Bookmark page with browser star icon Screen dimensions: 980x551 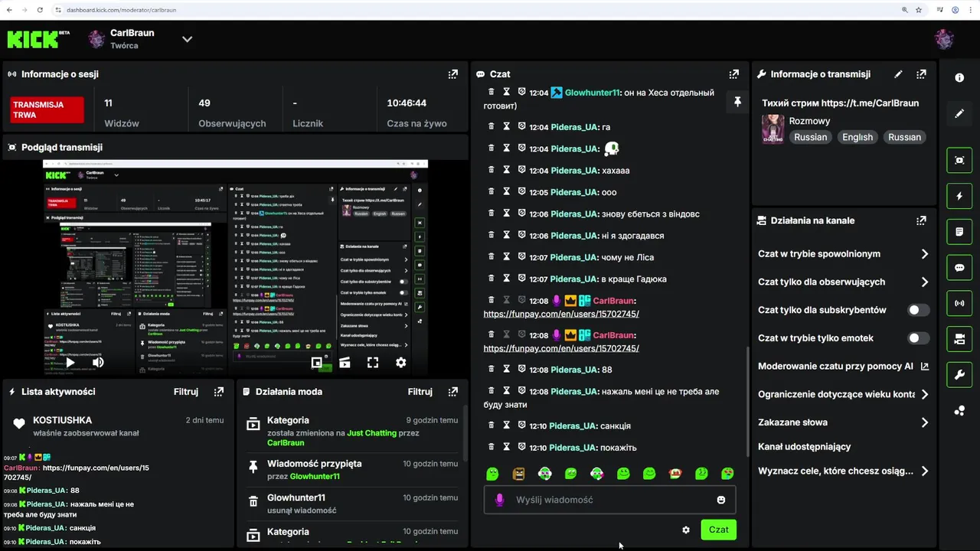[919, 10]
